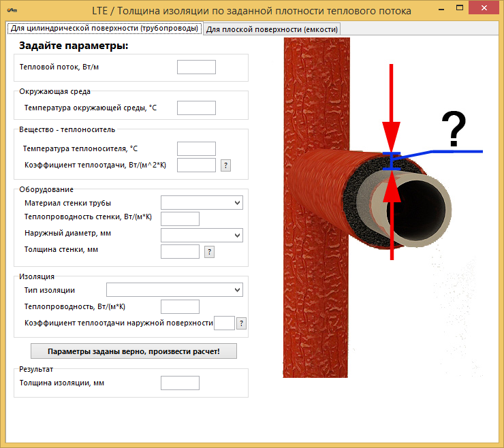Click the heat flow (Тепловой поток) input field
Screen dimensions: 504x448
point(196,67)
